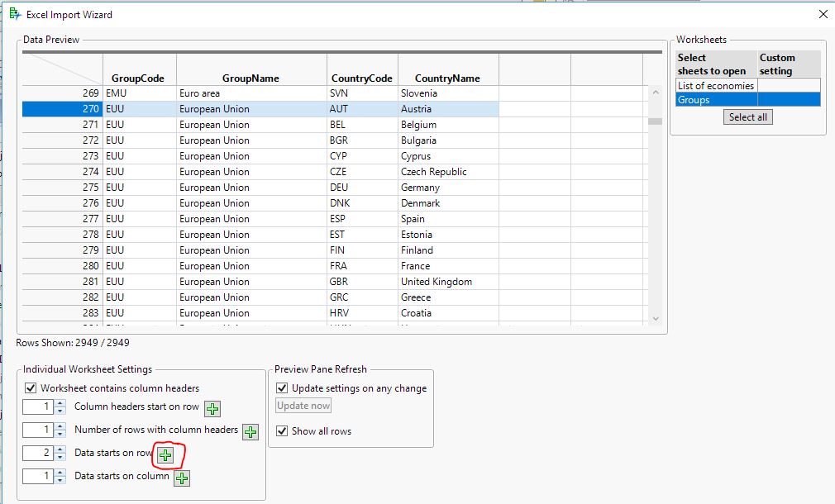This screenshot has width=835, height=504.
Task: Click the data preview scrollbar thumb
Action: pyautogui.click(x=655, y=121)
